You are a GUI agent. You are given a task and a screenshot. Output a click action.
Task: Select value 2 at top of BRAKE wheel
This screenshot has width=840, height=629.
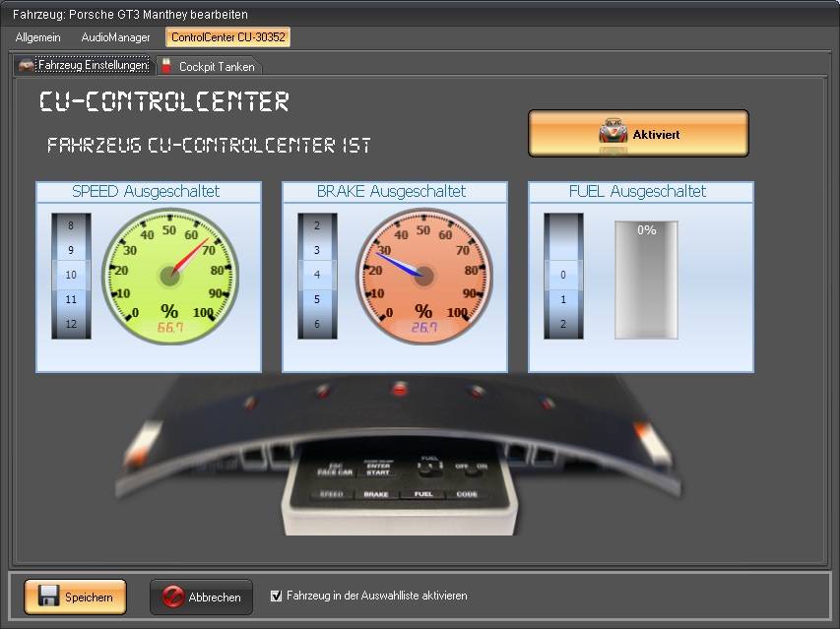click(317, 225)
